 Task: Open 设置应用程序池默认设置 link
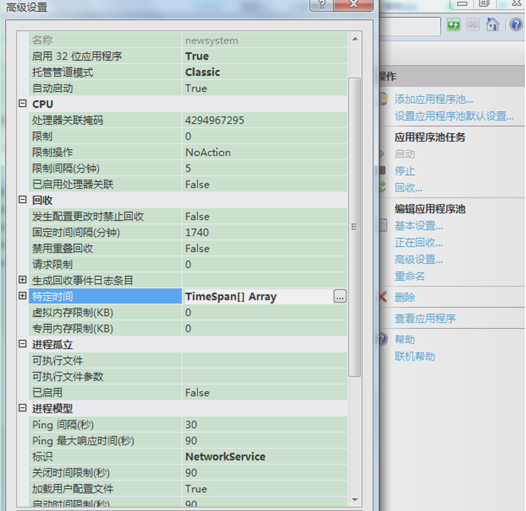(454, 116)
